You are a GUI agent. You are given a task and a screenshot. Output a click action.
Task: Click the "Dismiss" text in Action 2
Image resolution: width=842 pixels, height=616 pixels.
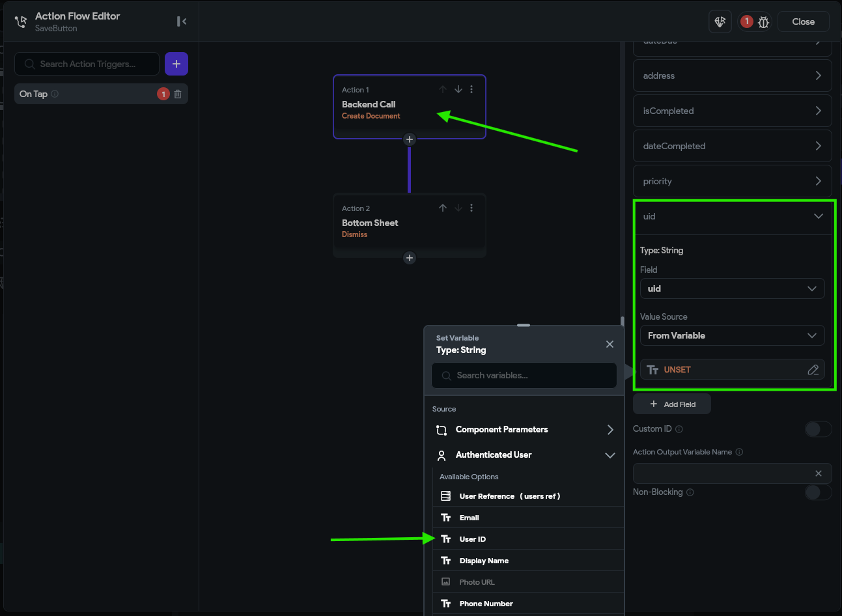[x=354, y=234]
